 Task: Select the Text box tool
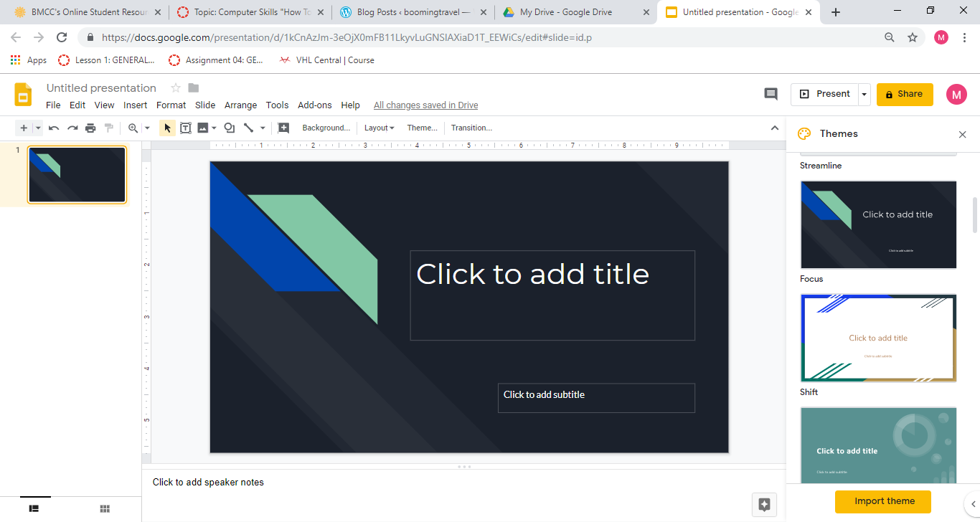point(185,128)
